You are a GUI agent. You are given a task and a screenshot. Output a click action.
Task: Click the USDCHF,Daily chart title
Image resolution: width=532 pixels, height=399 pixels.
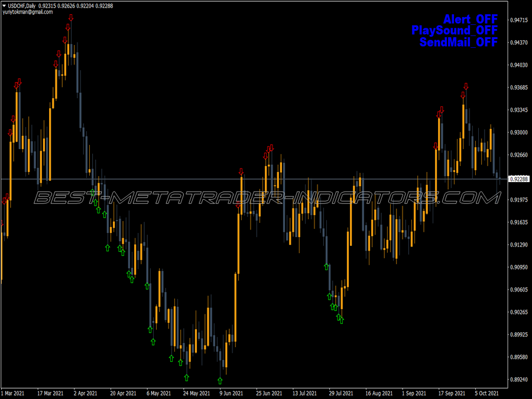click(x=21, y=6)
